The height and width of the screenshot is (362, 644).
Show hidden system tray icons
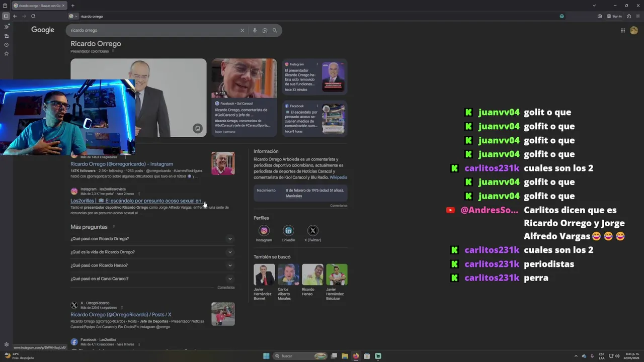576,356
